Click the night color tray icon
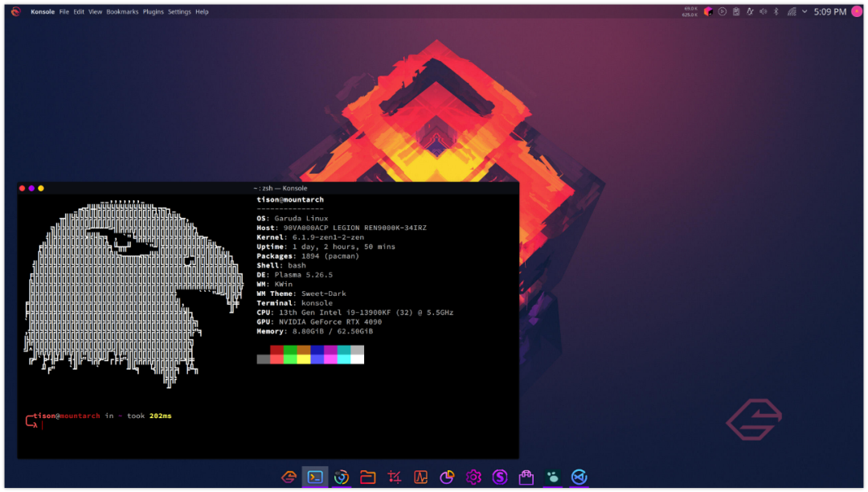Image resolution: width=868 pixels, height=492 pixels. tap(750, 11)
